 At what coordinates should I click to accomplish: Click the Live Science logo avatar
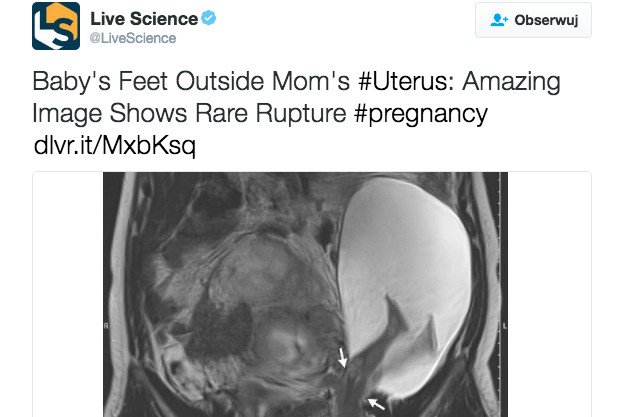coord(54,26)
